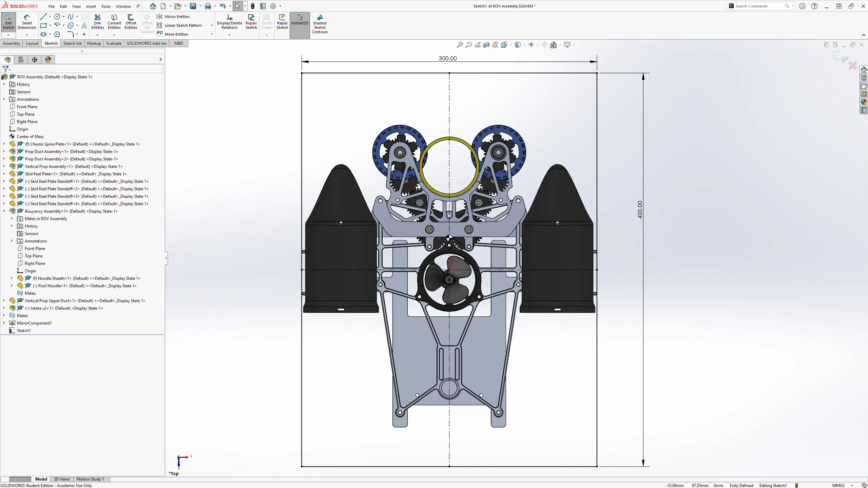Select the Corner Rectangle tool
Image resolution: width=868 pixels, height=488 pixels.
[43, 25]
